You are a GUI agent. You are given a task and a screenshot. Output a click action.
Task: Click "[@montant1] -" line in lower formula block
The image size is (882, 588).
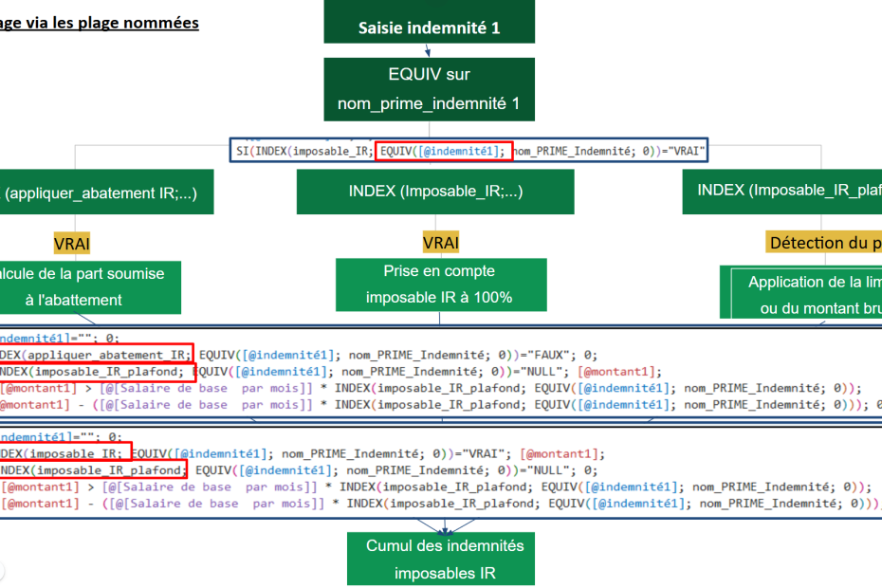441,503
